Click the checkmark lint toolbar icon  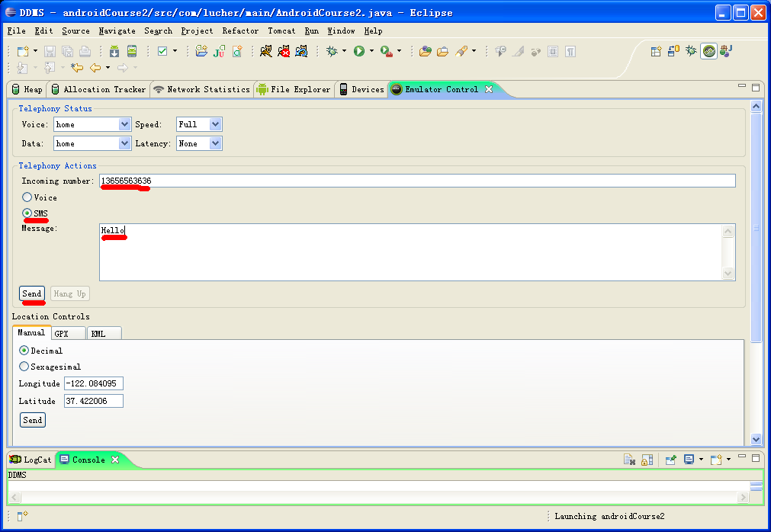tap(162, 51)
